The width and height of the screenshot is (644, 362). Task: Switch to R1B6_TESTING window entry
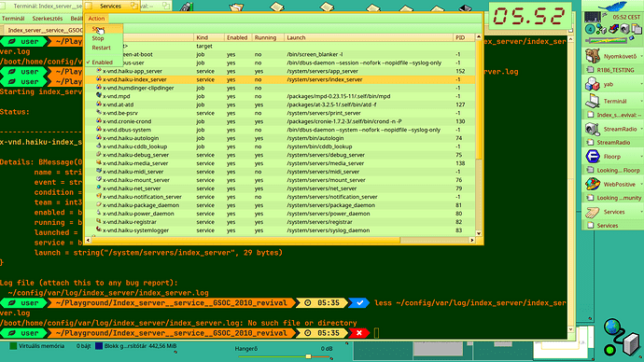(x=613, y=70)
